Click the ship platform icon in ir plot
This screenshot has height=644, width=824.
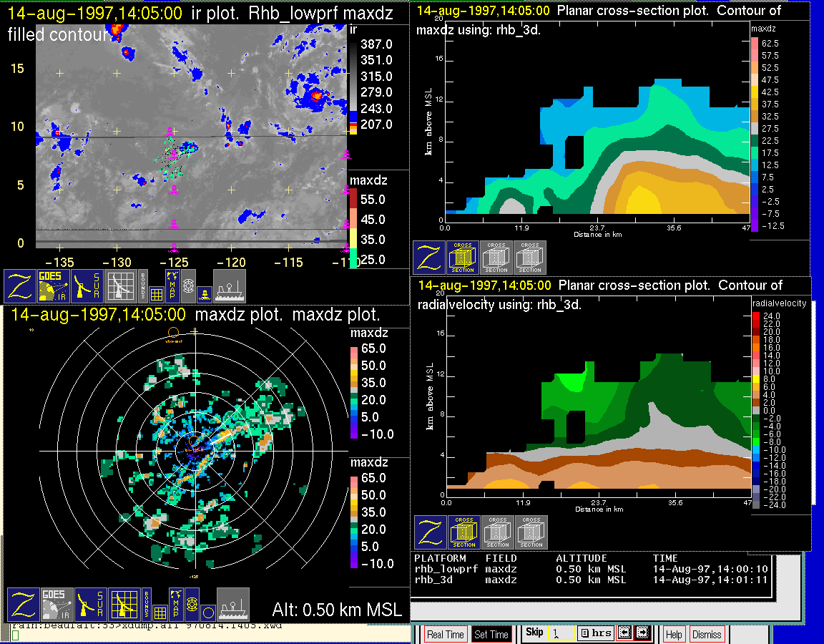[230, 286]
